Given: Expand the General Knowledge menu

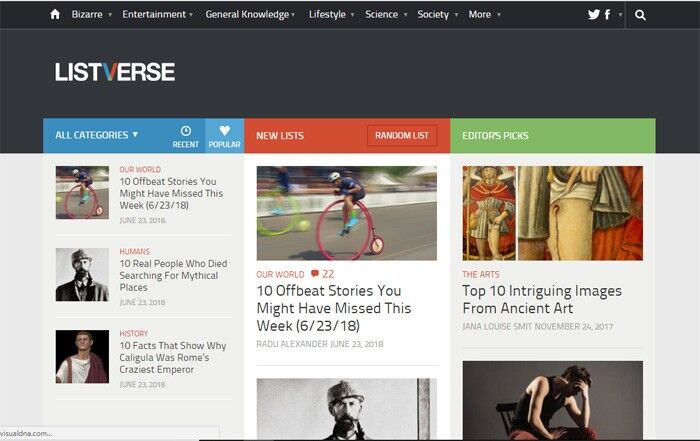Looking at the screenshot, I should coord(250,14).
